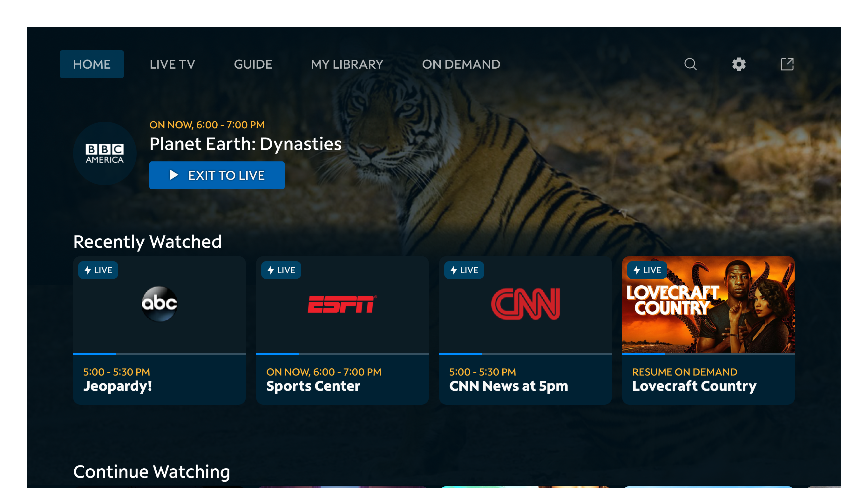Click the Recently Watched heading
This screenshot has width=868, height=488.
pos(148,242)
